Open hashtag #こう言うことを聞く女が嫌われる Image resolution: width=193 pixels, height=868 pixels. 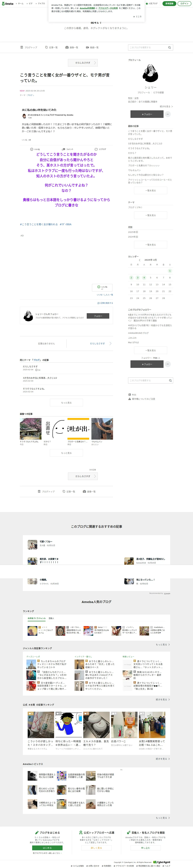click(x=39, y=224)
